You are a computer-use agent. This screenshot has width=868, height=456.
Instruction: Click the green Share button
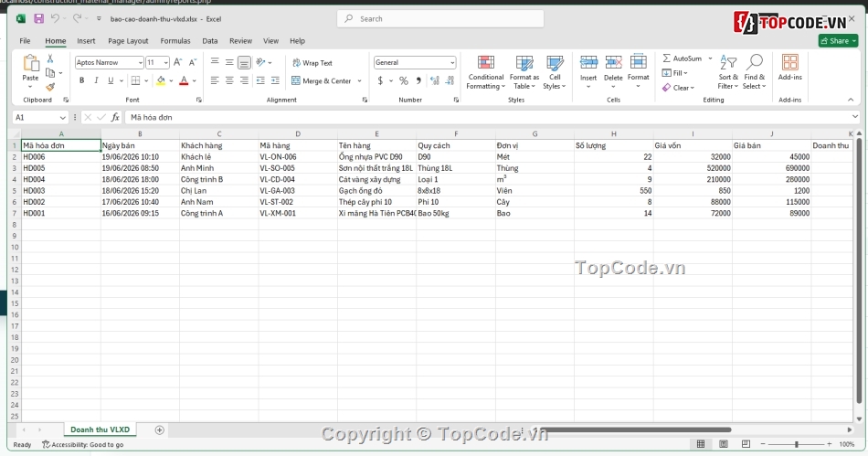click(838, 41)
